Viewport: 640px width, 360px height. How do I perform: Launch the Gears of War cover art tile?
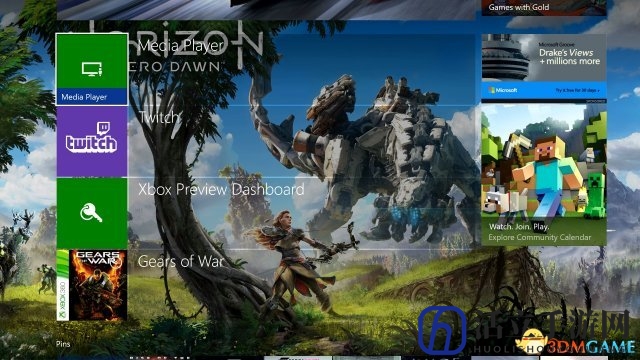pyautogui.click(x=92, y=285)
